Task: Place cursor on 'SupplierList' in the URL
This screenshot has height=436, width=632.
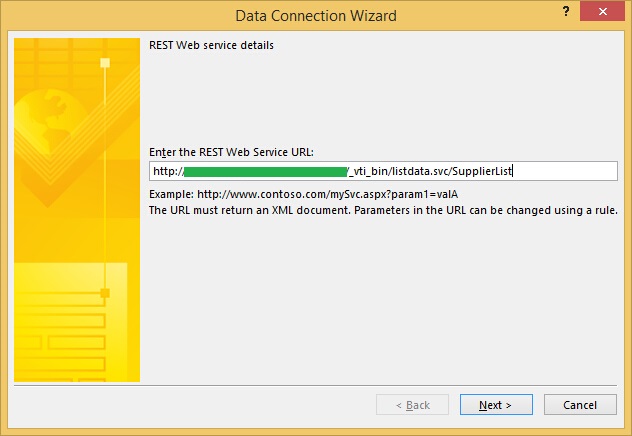Action: click(484, 171)
